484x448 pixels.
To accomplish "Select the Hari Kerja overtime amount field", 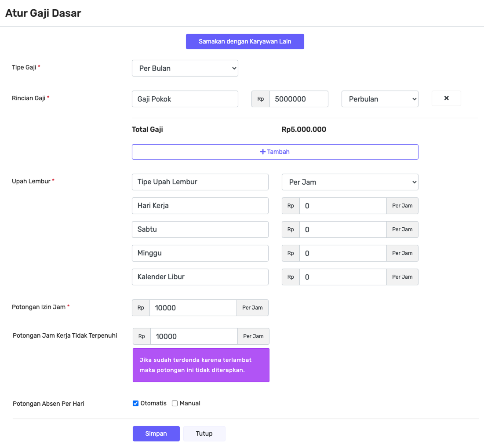I will pyautogui.click(x=342, y=206).
